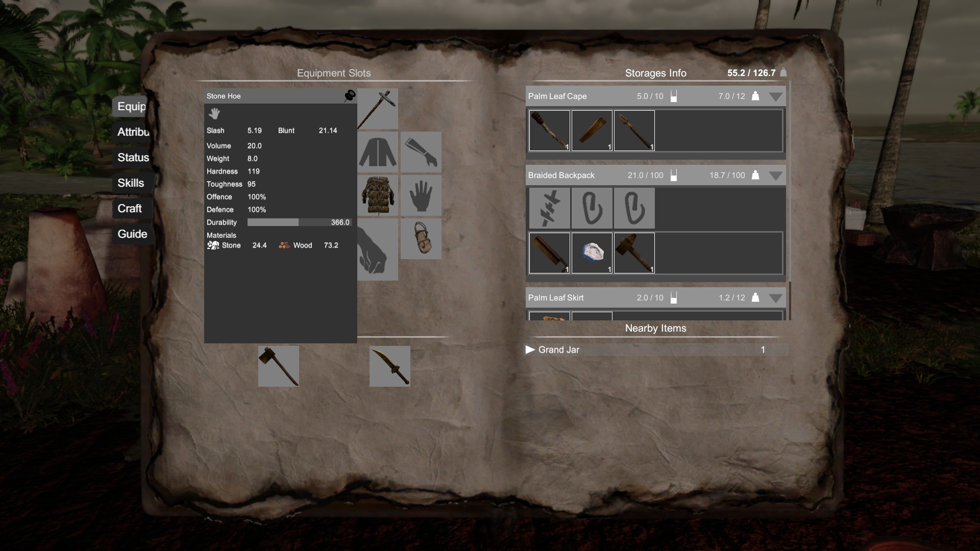The image size is (980, 551).
Task: Select the white stone item in backpack
Action: pyautogui.click(x=592, y=253)
